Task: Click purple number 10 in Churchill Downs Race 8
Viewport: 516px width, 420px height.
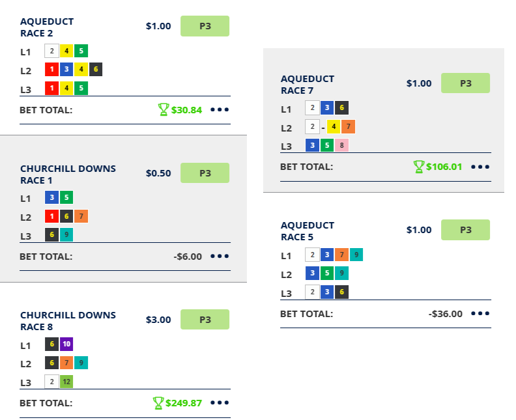Action: 66,344
